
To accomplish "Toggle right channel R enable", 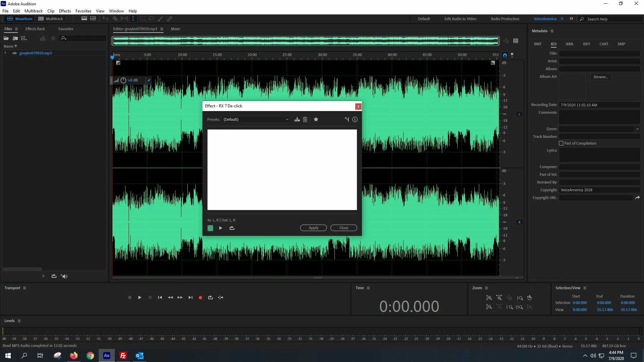I will pos(519,222).
